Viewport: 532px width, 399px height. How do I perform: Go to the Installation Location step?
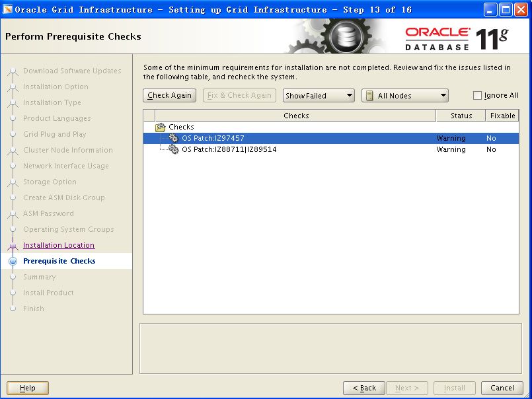click(59, 245)
